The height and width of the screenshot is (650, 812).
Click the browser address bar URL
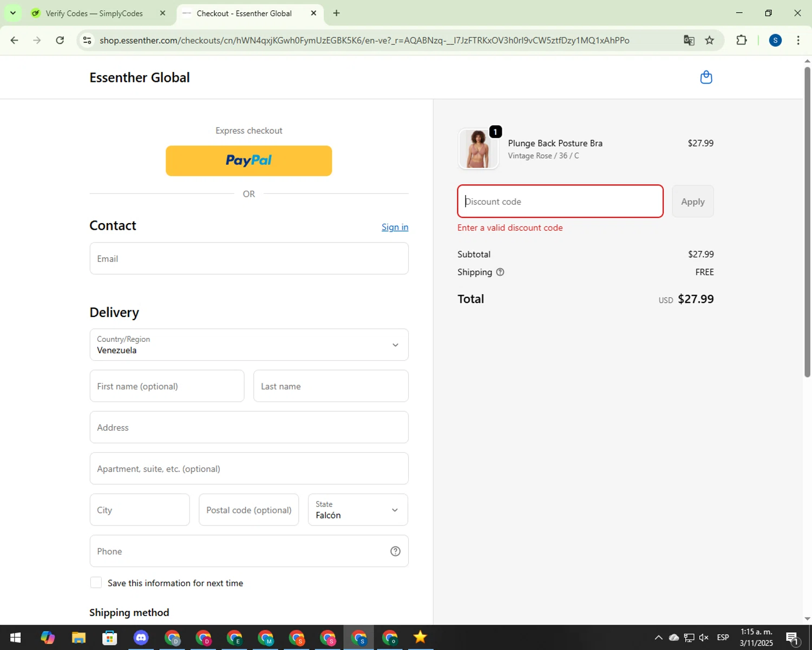click(x=364, y=40)
